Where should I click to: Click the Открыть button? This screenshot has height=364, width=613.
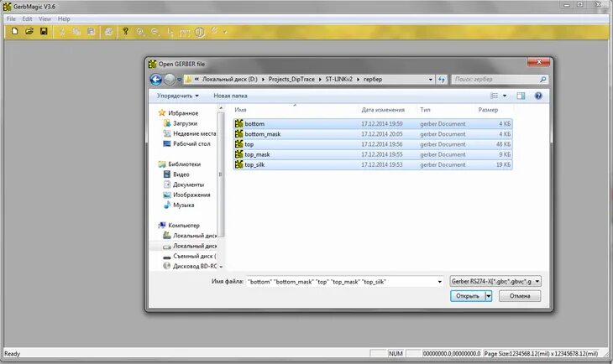point(468,296)
